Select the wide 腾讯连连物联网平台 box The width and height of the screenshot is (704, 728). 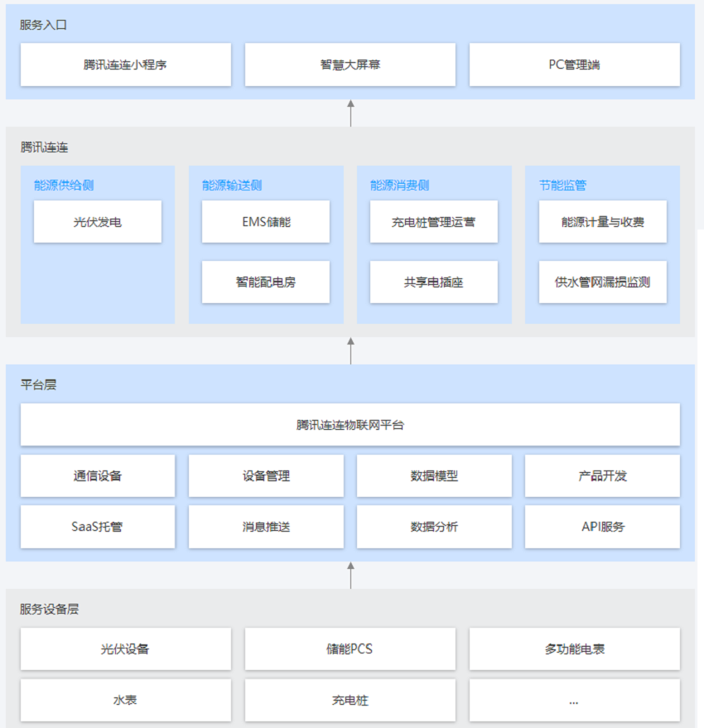pos(350,425)
